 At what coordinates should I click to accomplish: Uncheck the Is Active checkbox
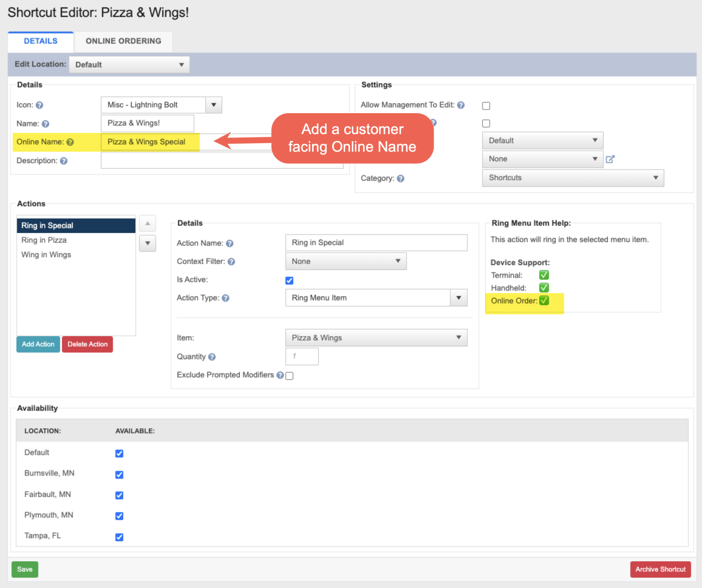[289, 280]
